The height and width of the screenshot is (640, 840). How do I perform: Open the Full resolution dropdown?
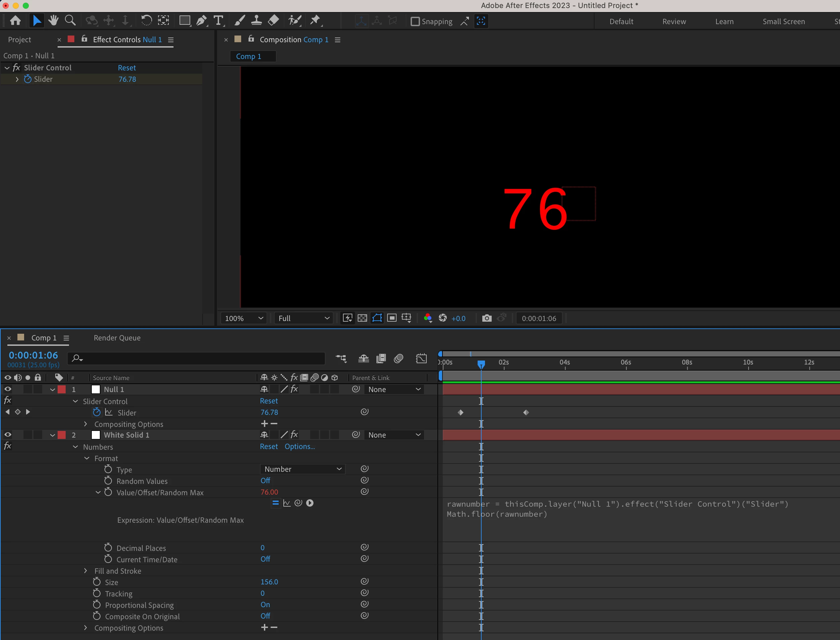(303, 318)
